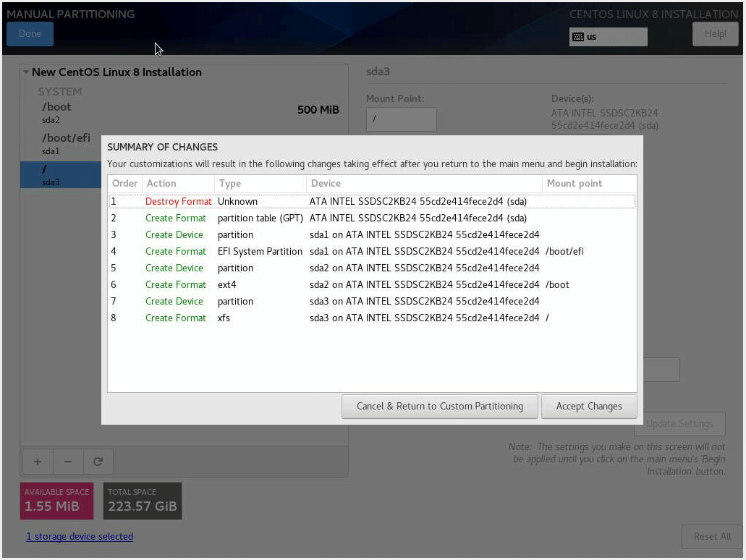Viewport: 746px width, 560px height.
Task: Sort by the Action column header
Action: [178, 184]
